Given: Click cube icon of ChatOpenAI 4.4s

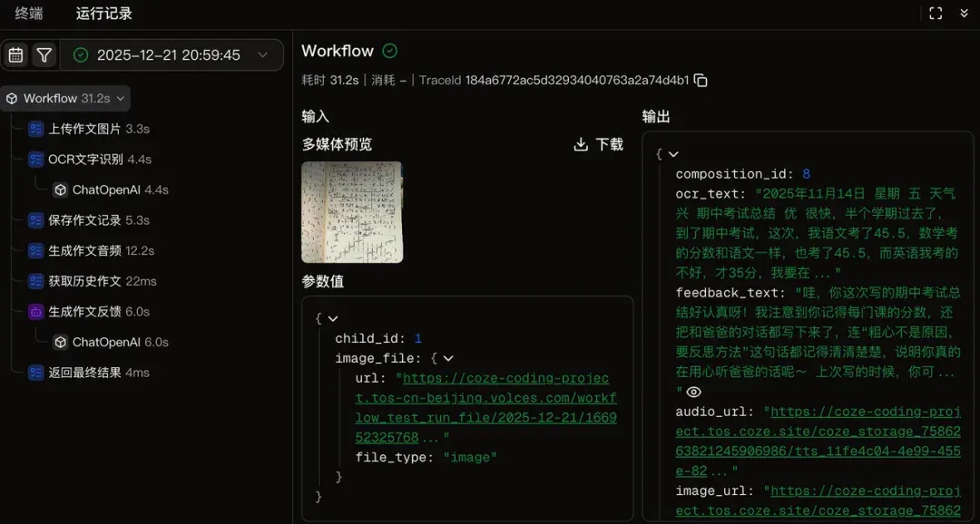Looking at the screenshot, I should [x=60, y=189].
